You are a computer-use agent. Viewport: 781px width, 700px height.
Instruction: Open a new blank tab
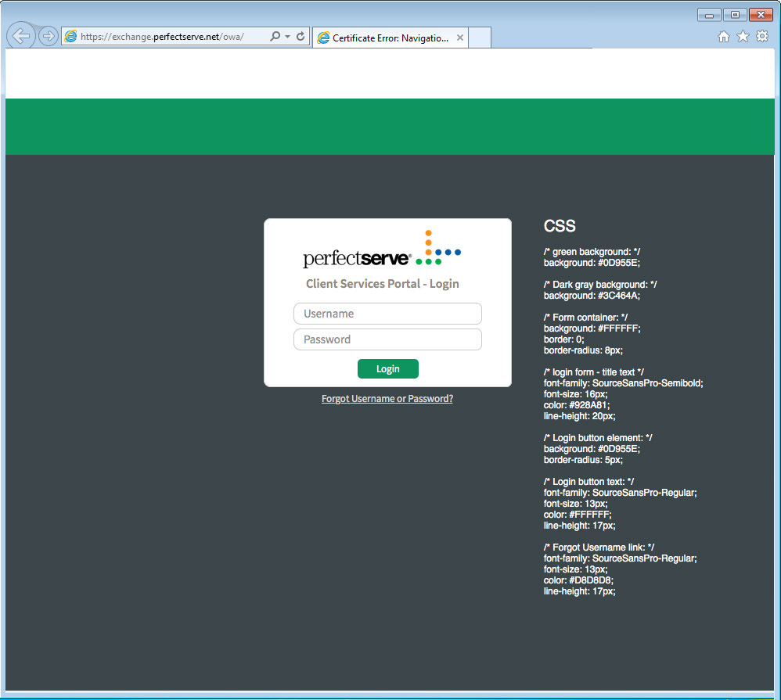[480, 38]
